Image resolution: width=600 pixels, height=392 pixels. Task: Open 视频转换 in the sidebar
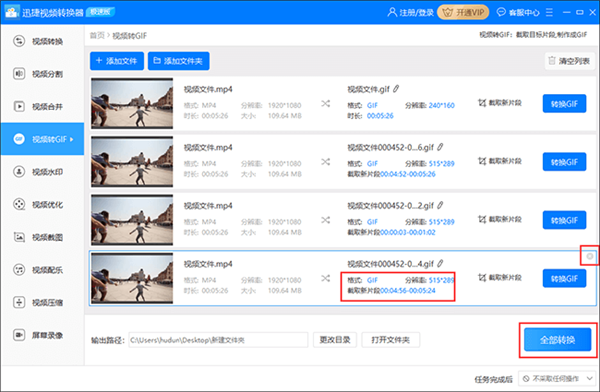[x=42, y=41]
